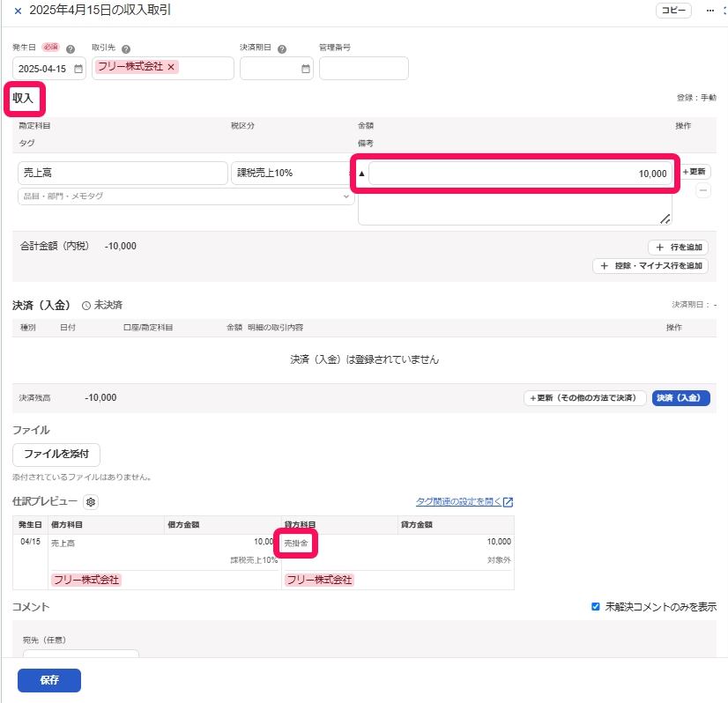Screen dimensions: 728x703
Task: Click the +更新 button on the row
Action: tap(695, 172)
